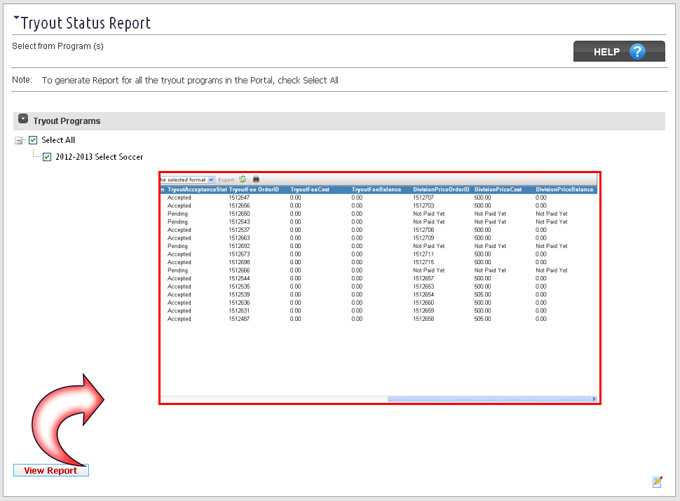Select order ID 1512636 cell
The image size is (680, 501).
coord(239,303)
